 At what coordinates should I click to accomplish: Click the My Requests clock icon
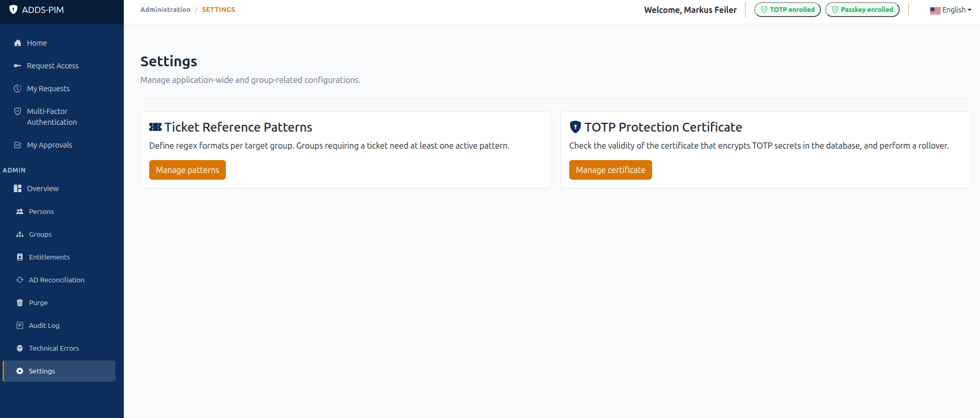tap(18, 89)
